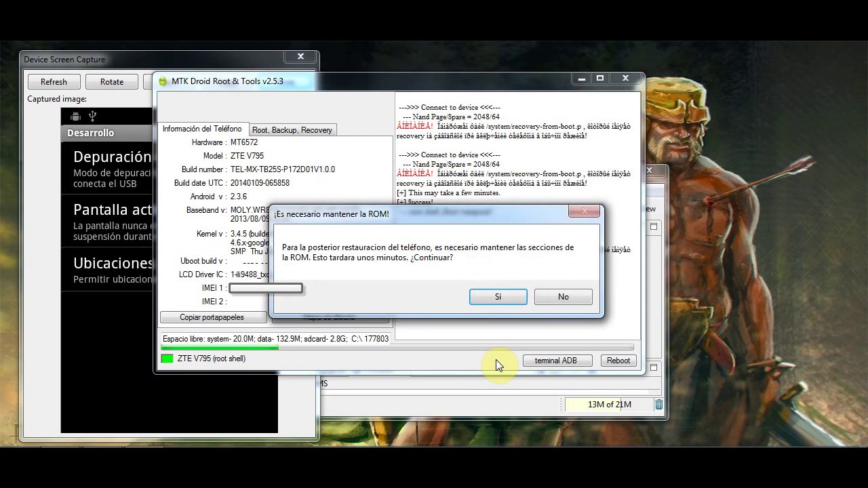Click the 'Espacio libre' status text
This screenshot has height=488, width=868.
point(275,338)
